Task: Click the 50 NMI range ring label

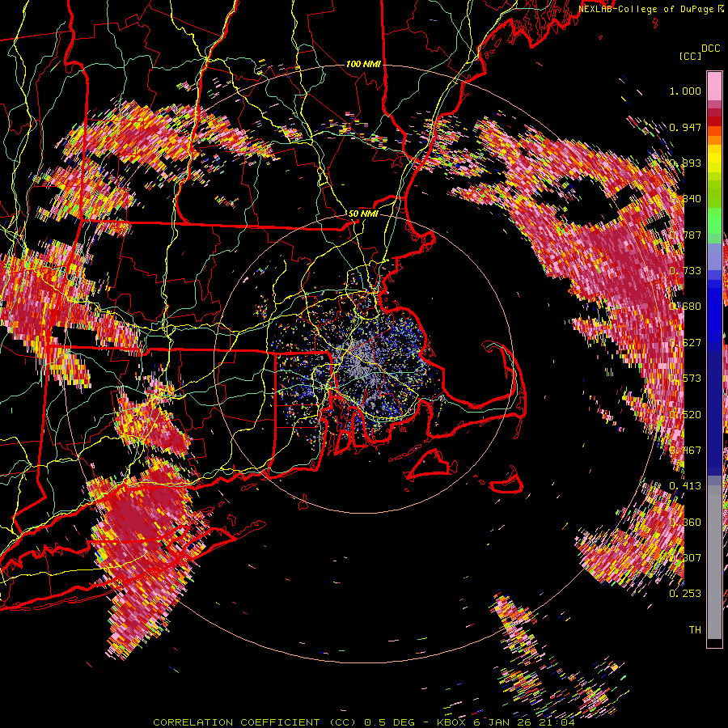Action: 363,214
